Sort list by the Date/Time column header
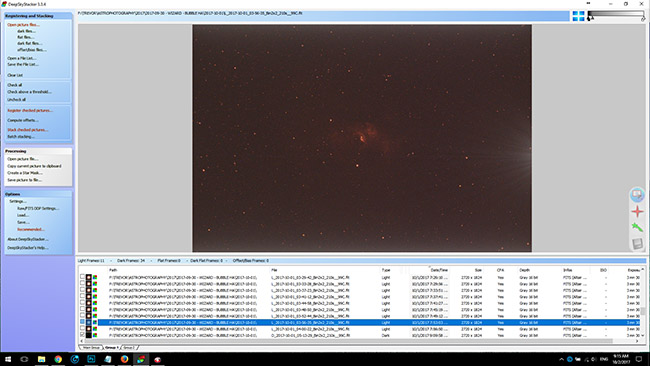The width and height of the screenshot is (650, 366). click(x=439, y=270)
